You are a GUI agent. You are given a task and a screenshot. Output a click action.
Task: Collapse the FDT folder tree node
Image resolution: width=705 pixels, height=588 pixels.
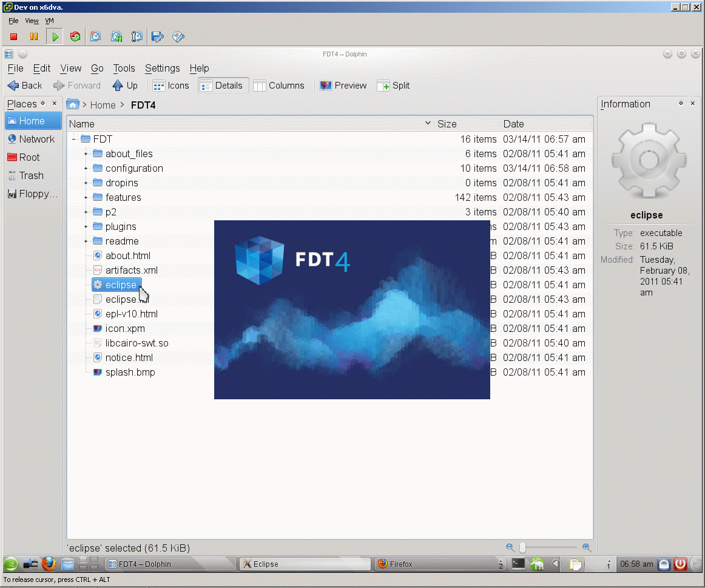pos(73,140)
